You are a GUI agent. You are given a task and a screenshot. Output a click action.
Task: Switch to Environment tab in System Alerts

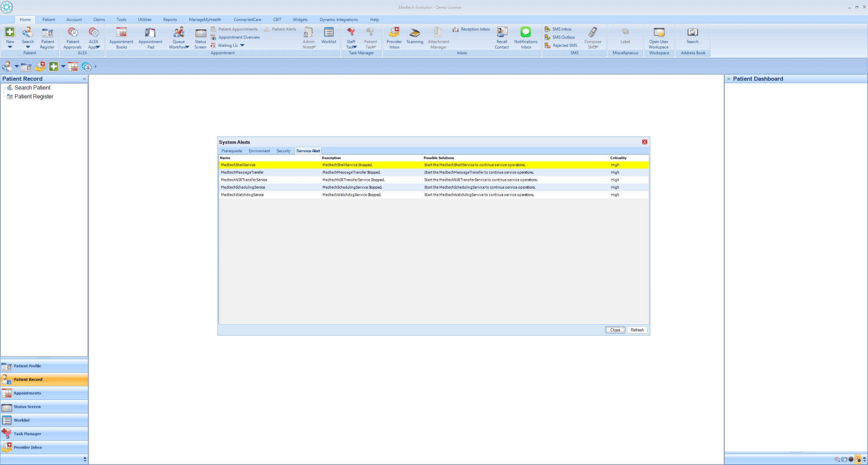(259, 151)
